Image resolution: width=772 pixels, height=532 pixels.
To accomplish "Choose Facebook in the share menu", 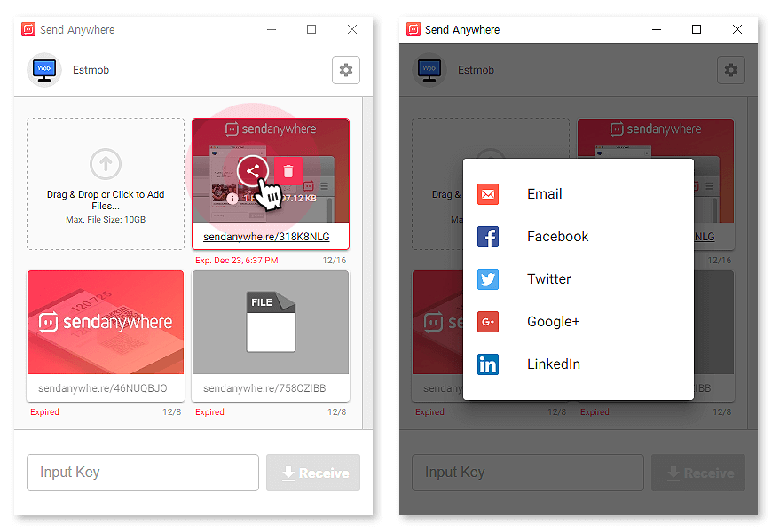I will pyautogui.click(x=578, y=237).
